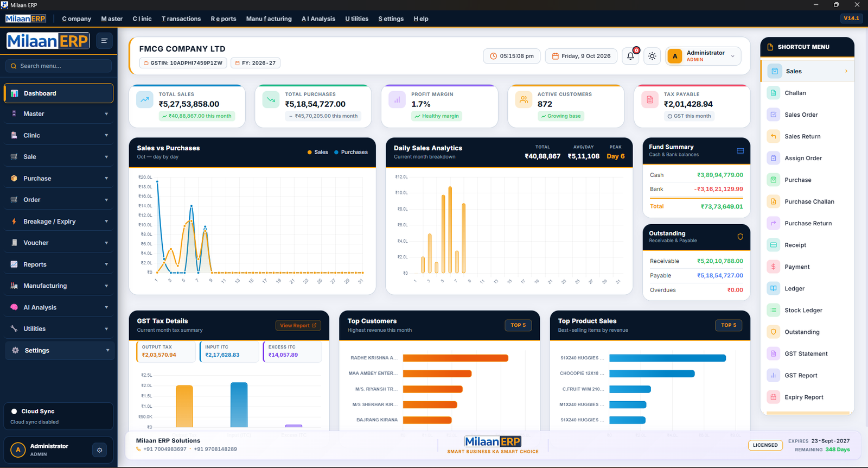Expand the Master sidebar menu
The width and height of the screenshot is (868, 468).
(x=59, y=114)
